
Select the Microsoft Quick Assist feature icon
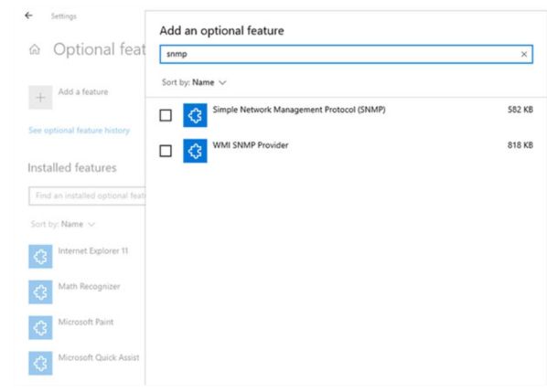[40, 363]
